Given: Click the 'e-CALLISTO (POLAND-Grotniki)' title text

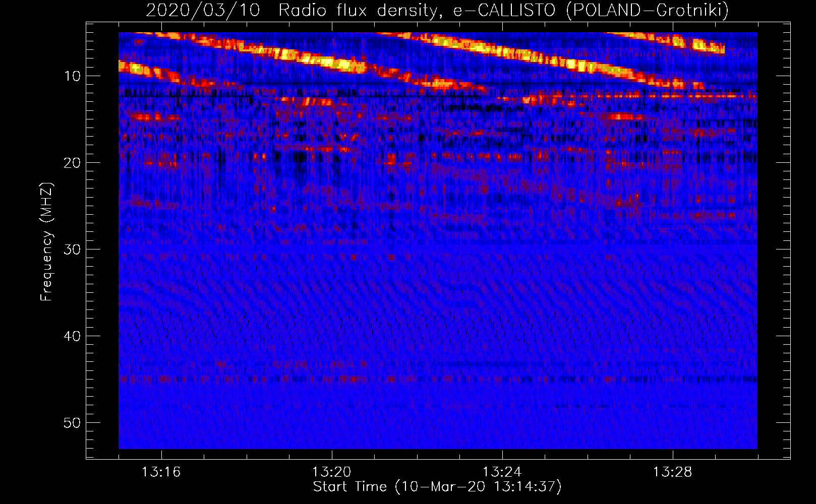Looking at the screenshot, I should click(591, 11).
